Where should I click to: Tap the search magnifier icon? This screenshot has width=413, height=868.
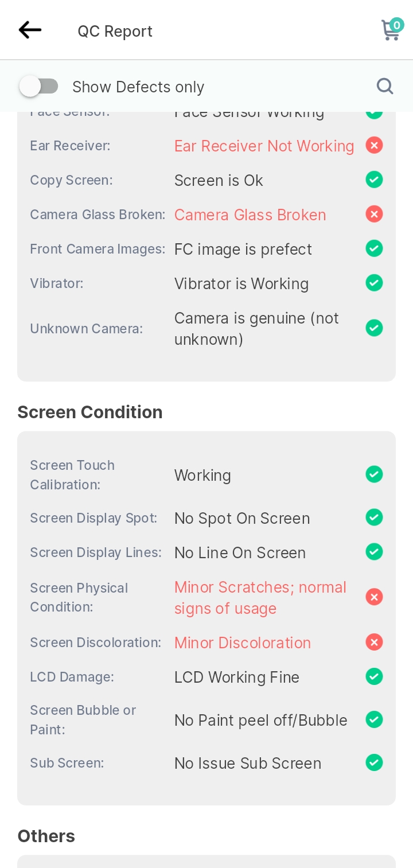[x=385, y=87]
